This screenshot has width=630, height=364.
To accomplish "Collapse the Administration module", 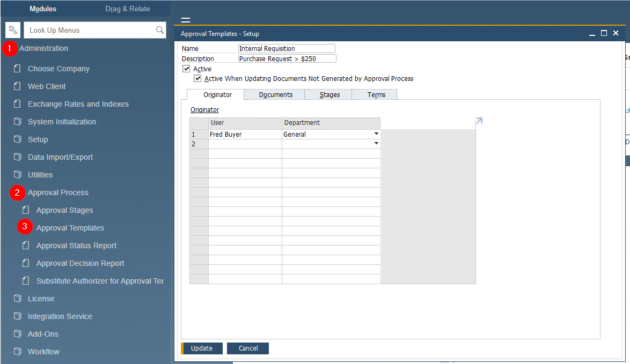I will coord(44,48).
